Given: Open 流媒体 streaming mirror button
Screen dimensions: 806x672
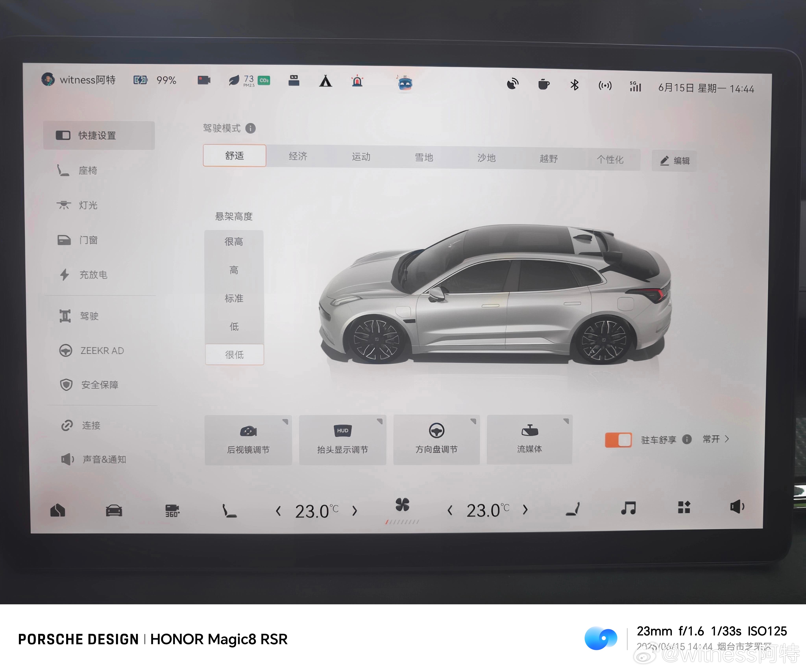Looking at the screenshot, I should [530, 439].
